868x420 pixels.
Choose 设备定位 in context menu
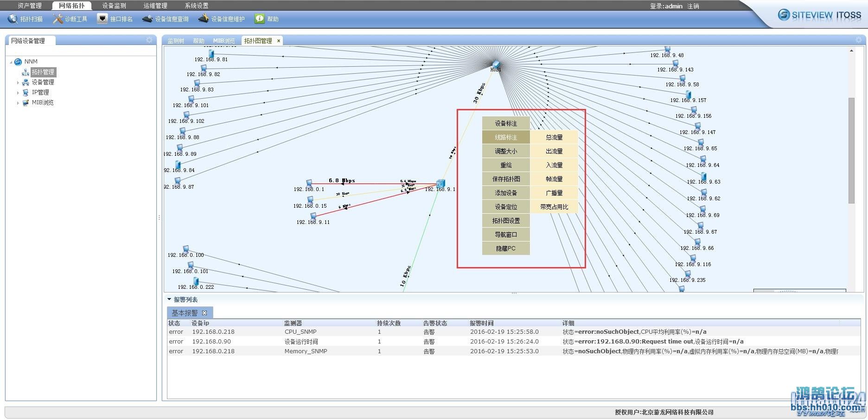pos(506,207)
